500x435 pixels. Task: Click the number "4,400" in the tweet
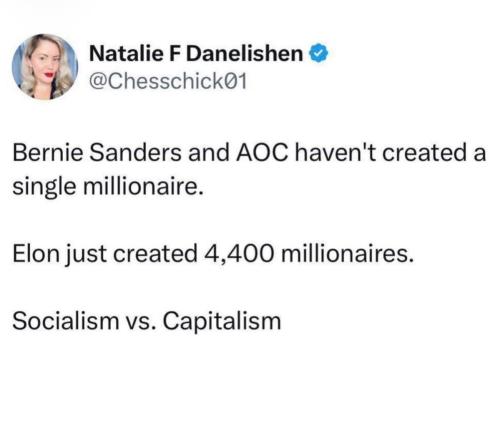click(239, 255)
